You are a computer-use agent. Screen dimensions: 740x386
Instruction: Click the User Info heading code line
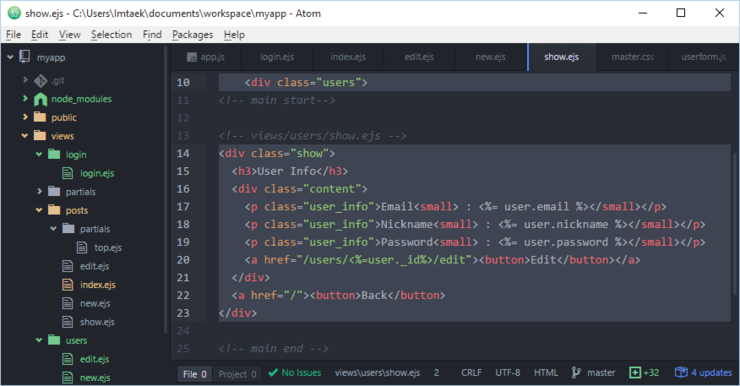[x=290, y=171]
